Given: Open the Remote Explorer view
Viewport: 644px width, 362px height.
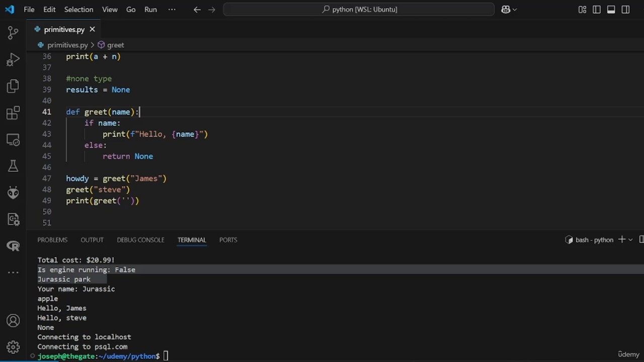Looking at the screenshot, I should 13,139.
